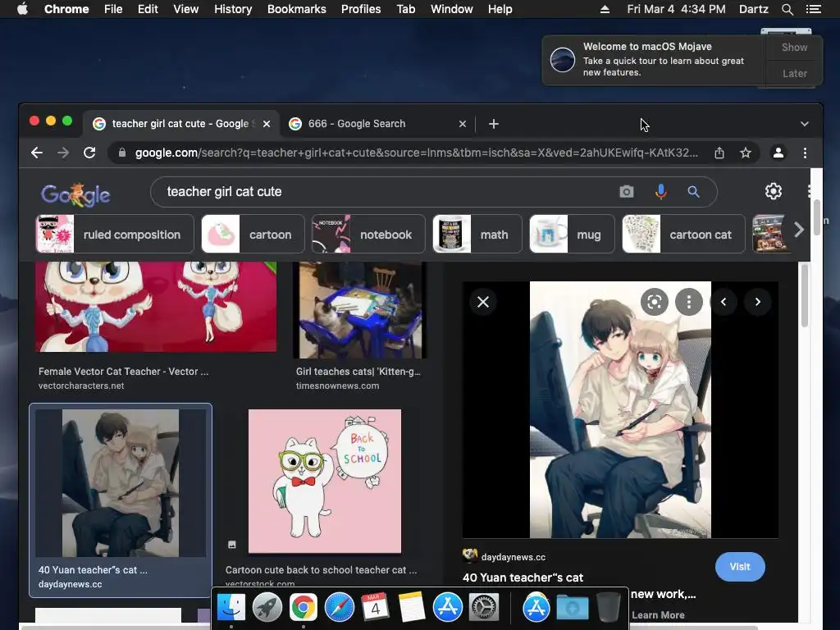Click the Google Lens icon on the preview image
Screen dimensions: 840x630
pos(655,302)
